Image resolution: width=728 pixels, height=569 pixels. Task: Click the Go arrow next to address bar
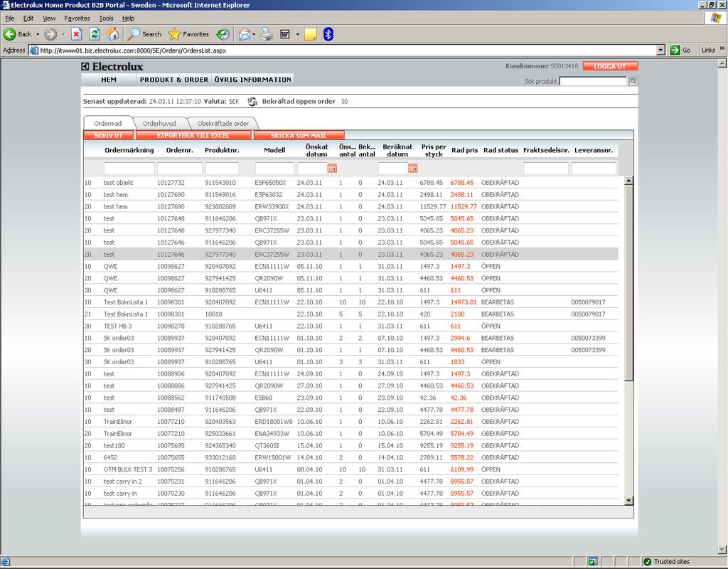coord(675,50)
